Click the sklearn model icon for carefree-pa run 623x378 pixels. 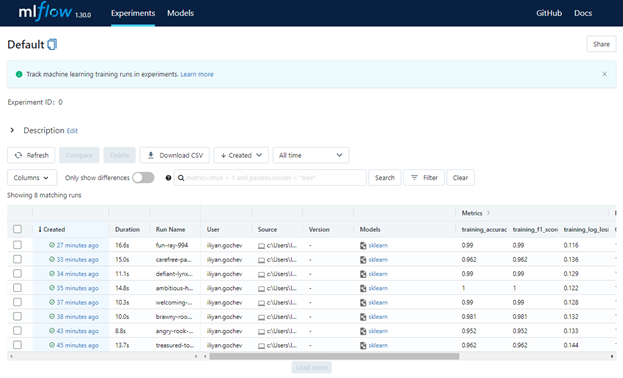[363, 260]
